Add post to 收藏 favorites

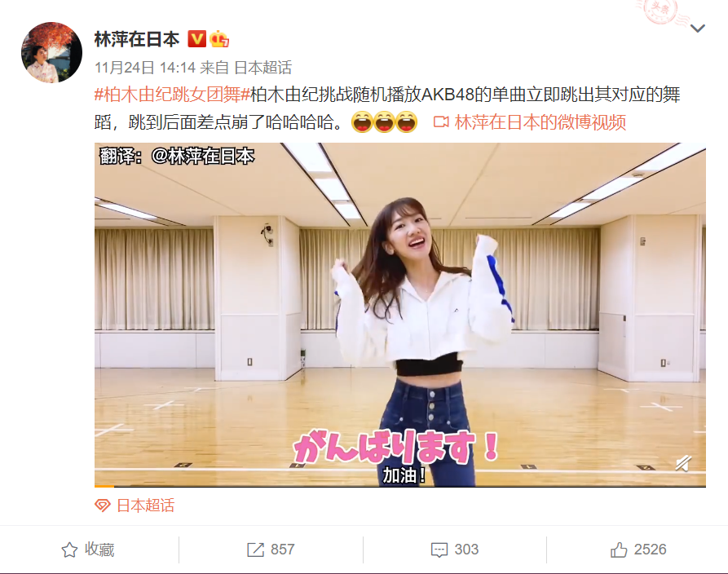[x=89, y=550]
